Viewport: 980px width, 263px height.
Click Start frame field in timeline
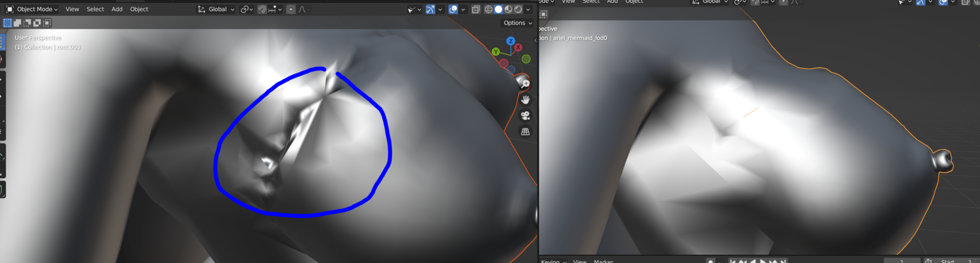tap(956, 261)
